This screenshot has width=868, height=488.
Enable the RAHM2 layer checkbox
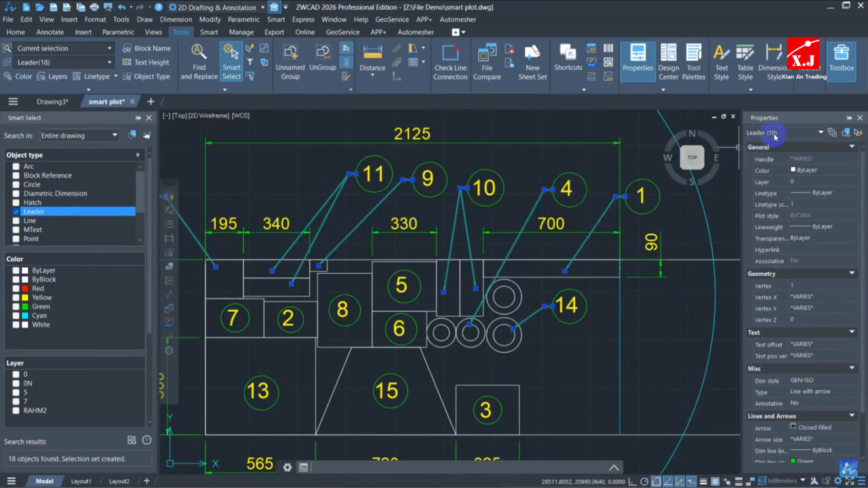click(x=16, y=411)
